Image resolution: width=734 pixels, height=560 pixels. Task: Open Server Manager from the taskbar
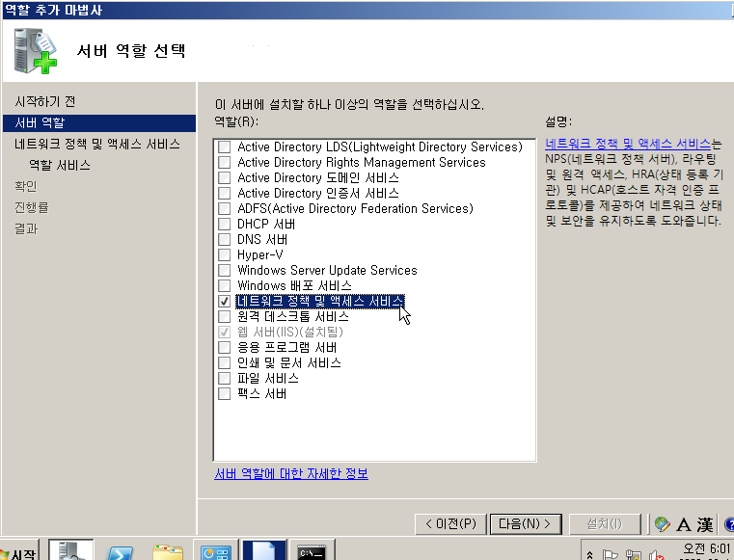coord(70,550)
